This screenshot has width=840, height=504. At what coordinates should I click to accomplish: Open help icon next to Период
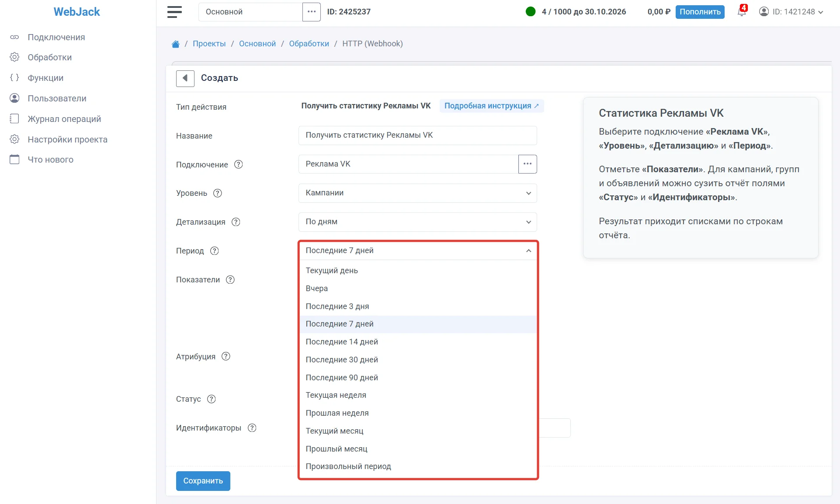click(x=215, y=251)
